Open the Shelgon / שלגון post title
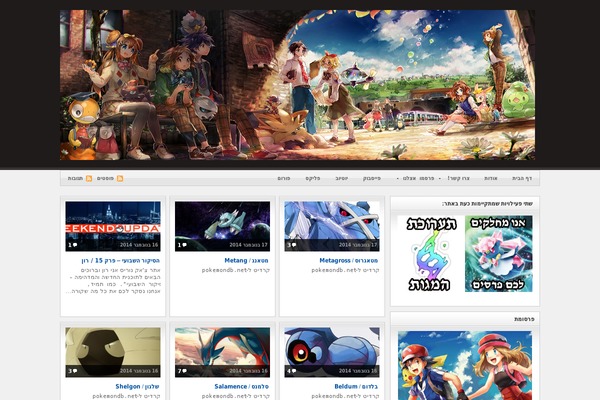Viewport: 600px width, 400px height. 137,387
